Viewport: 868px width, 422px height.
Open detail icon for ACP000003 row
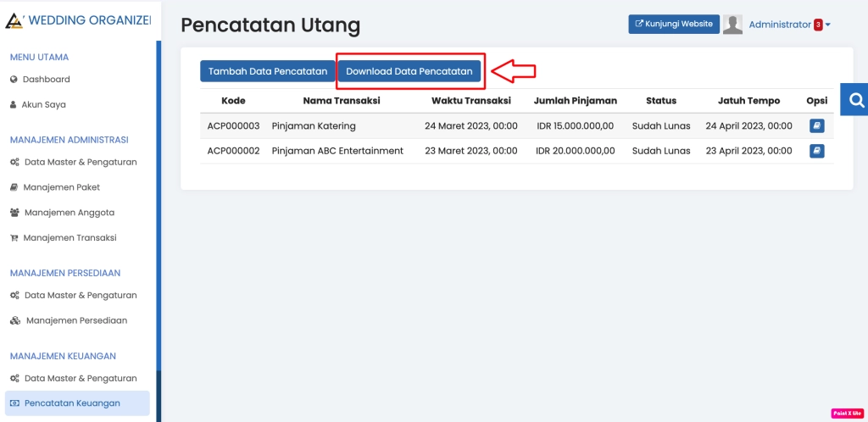pos(816,126)
